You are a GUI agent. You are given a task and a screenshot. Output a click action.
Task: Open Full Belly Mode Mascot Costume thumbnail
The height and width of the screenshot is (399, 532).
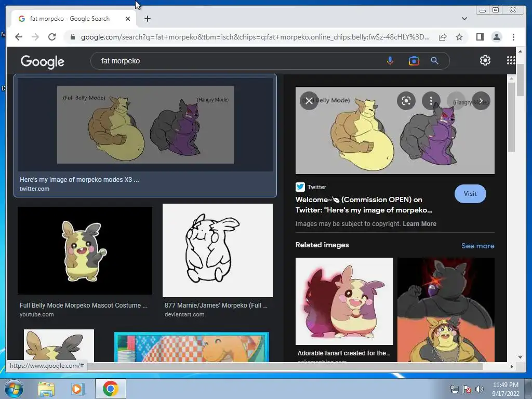(x=85, y=251)
